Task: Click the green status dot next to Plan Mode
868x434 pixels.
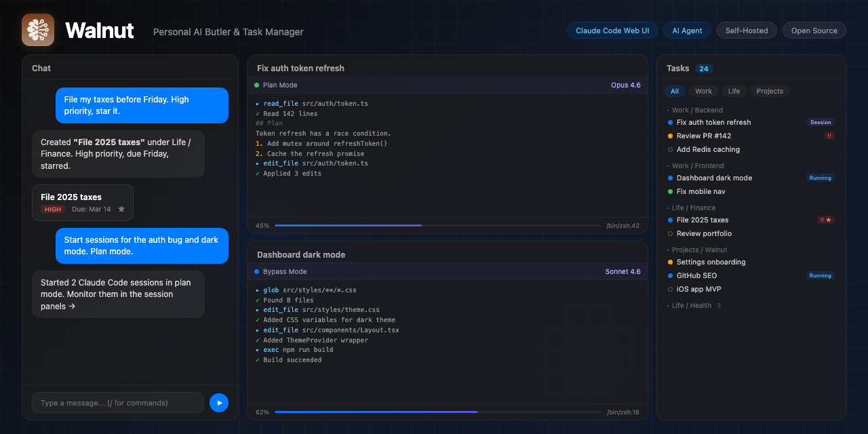Action: [x=259, y=85]
